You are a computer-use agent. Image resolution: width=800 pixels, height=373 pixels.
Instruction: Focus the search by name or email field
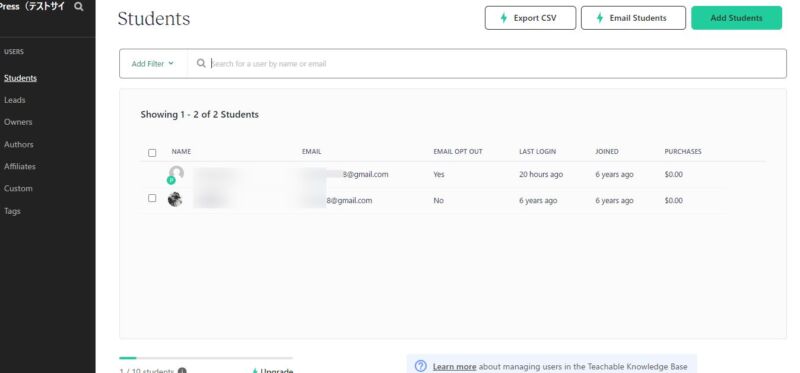497,64
